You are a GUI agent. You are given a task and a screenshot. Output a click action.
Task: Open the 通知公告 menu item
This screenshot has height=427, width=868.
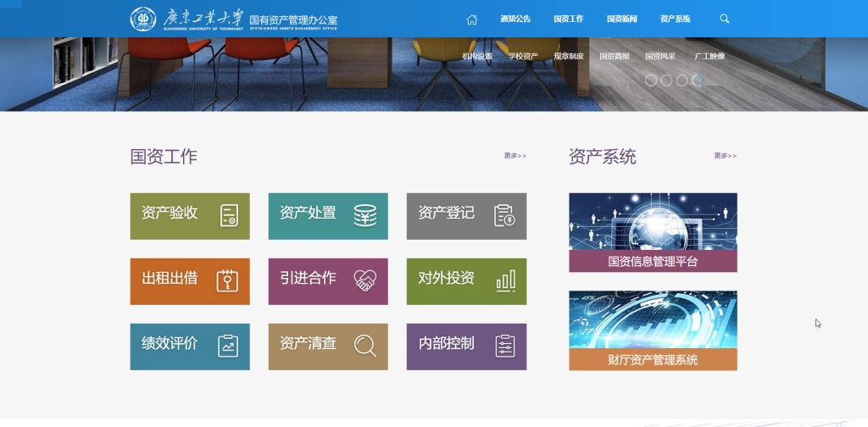point(515,19)
